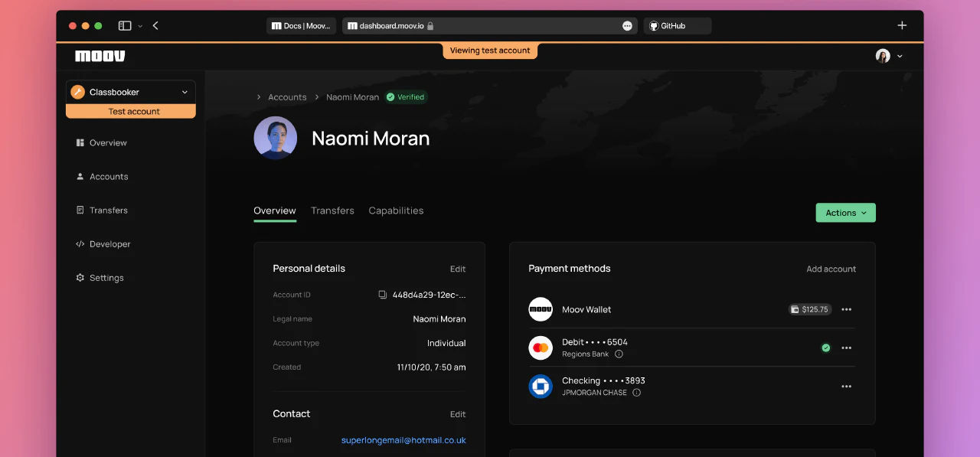
Task: Open the Classbooker account switcher dropdown
Action: click(x=131, y=92)
